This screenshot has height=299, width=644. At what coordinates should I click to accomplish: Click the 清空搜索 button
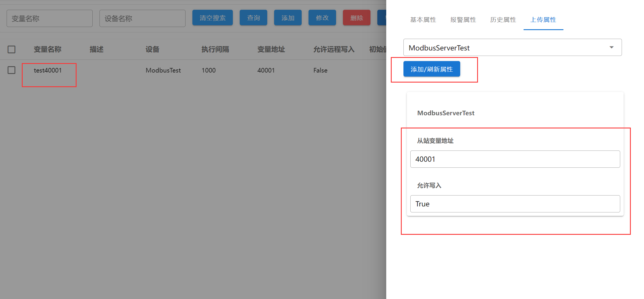(212, 18)
